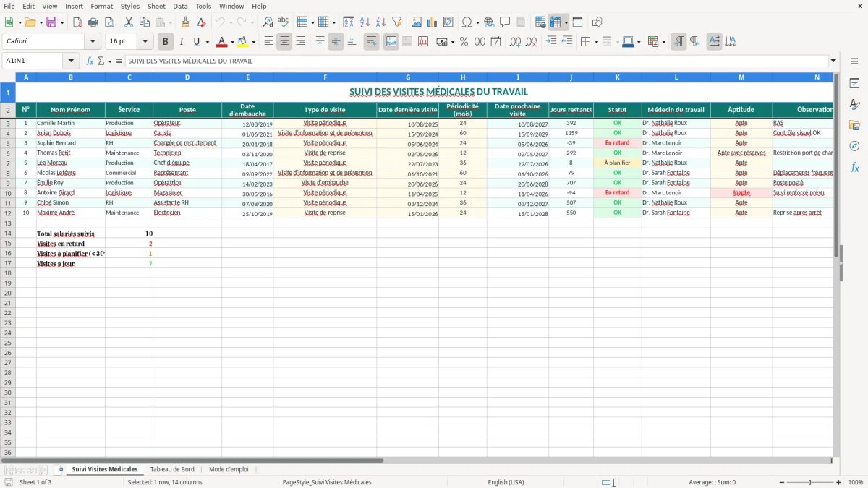Open the Font Size dropdown arrow

pyautogui.click(x=145, y=42)
